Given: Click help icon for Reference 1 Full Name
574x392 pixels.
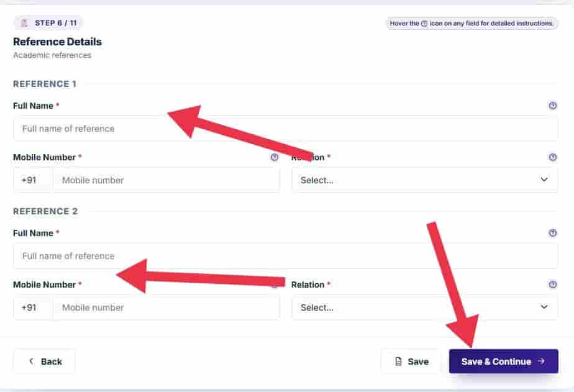Looking at the screenshot, I should (x=552, y=106).
